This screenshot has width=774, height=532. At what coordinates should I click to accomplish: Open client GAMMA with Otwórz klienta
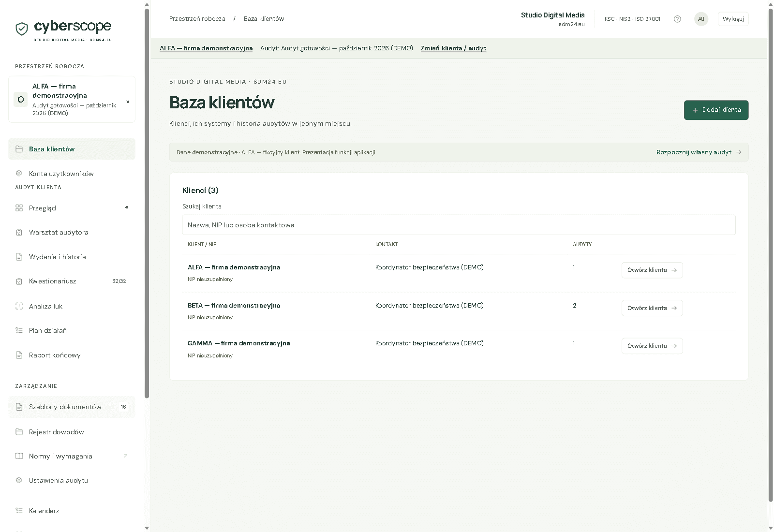(x=652, y=346)
